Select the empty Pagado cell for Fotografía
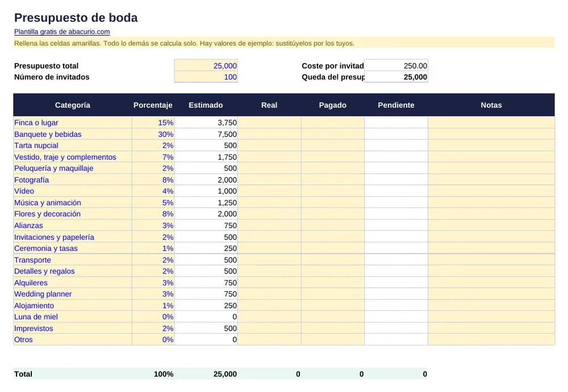The width and height of the screenshot is (568, 392). (332, 179)
